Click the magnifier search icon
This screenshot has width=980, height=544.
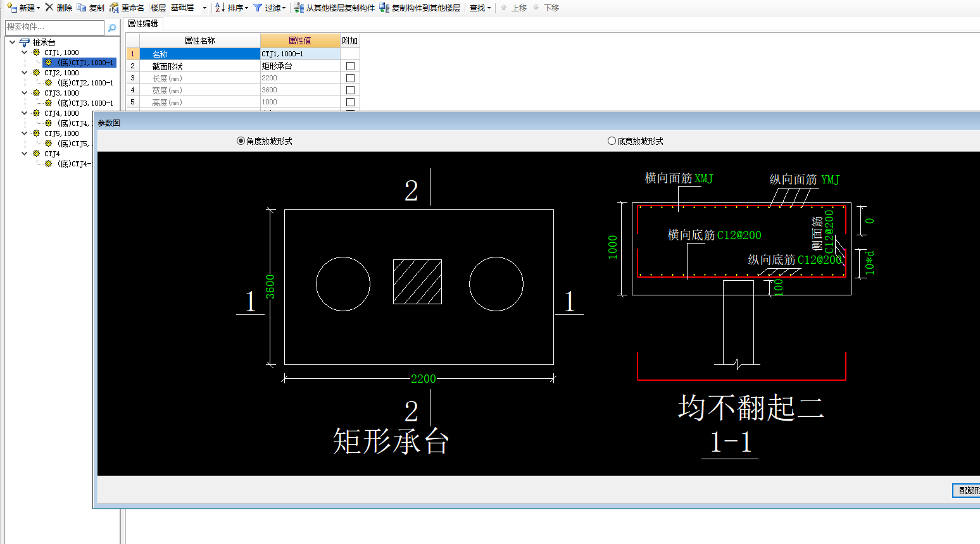(x=112, y=28)
